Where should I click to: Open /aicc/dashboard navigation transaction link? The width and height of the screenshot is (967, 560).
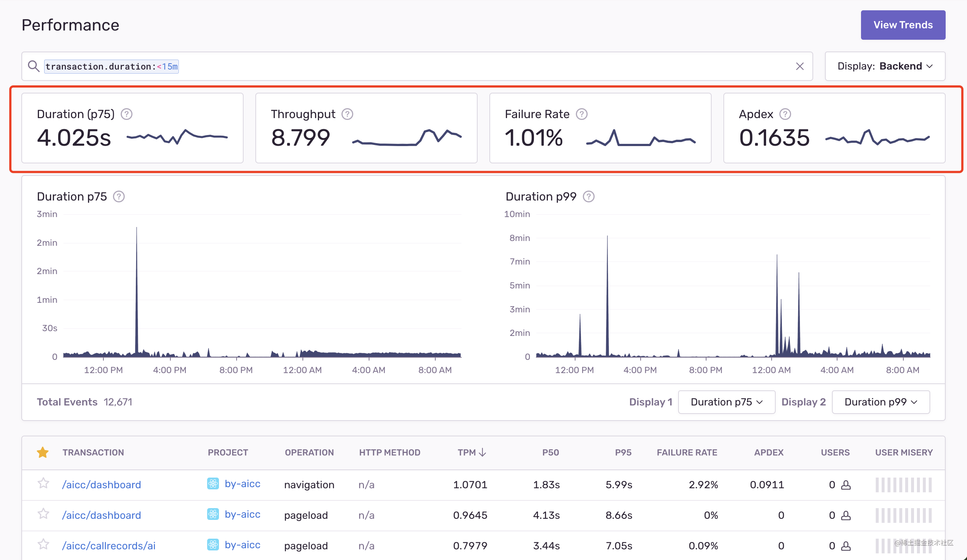(101, 484)
